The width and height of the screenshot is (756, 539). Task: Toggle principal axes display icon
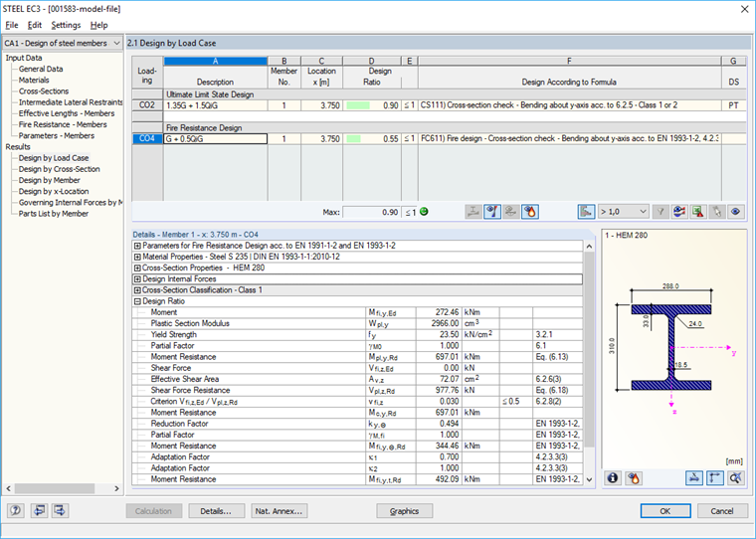click(715, 478)
